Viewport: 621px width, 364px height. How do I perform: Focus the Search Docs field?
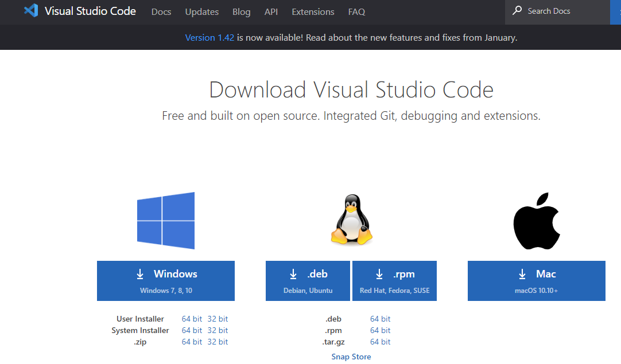tap(557, 12)
